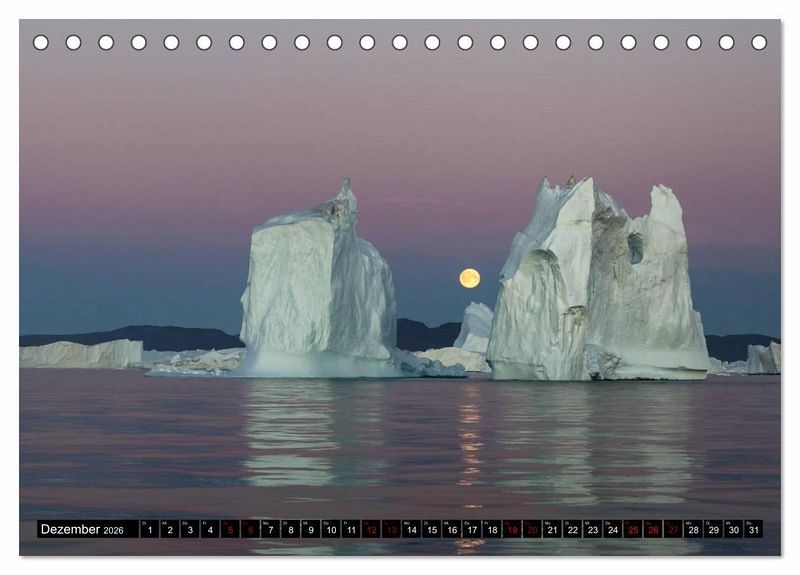Select red day 19 in calendar strip
This screenshot has width=800, height=575.
512,529
